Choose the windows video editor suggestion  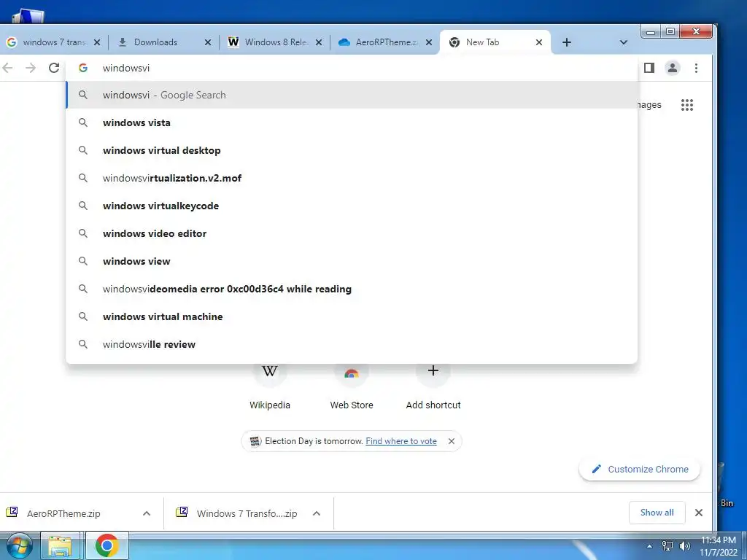(352, 233)
